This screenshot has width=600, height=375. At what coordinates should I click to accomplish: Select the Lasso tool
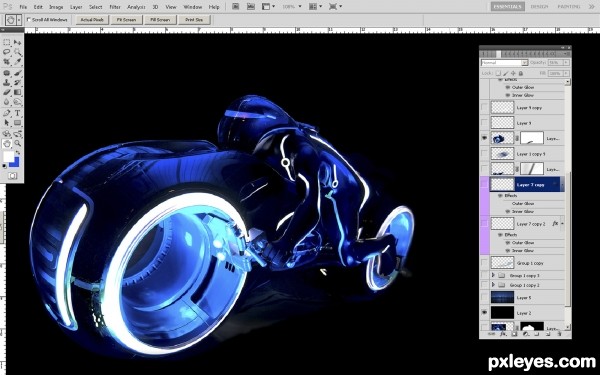7,52
